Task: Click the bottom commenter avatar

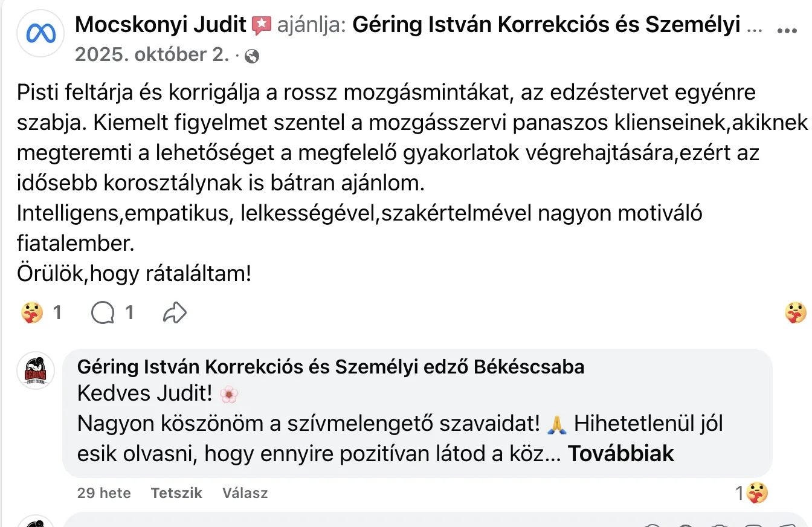Action: pyautogui.click(x=36, y=522)
